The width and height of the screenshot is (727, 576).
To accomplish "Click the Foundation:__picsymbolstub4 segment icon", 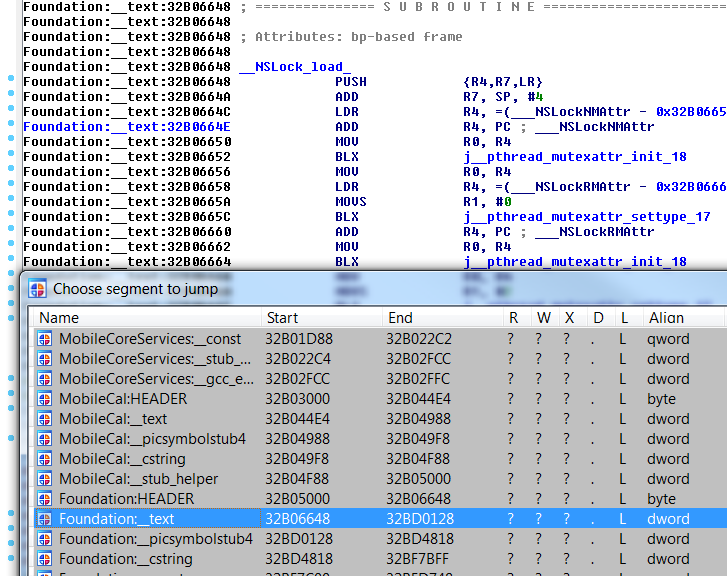I will point(45,538).
